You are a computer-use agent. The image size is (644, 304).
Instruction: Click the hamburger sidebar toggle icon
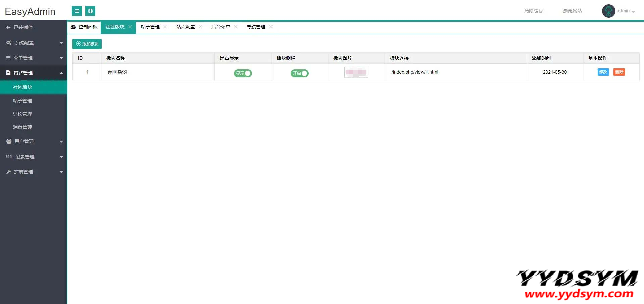pyautogui.click(x=77, y=11)
